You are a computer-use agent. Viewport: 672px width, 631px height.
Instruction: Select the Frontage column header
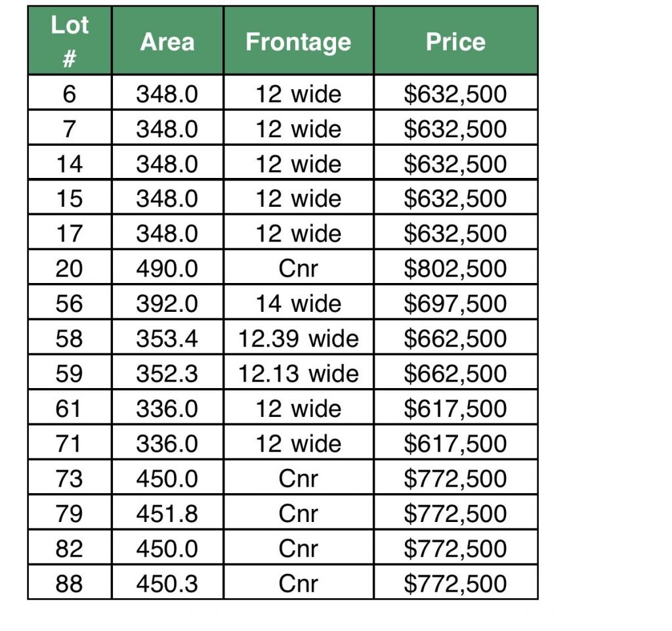(x=298, y=41)
